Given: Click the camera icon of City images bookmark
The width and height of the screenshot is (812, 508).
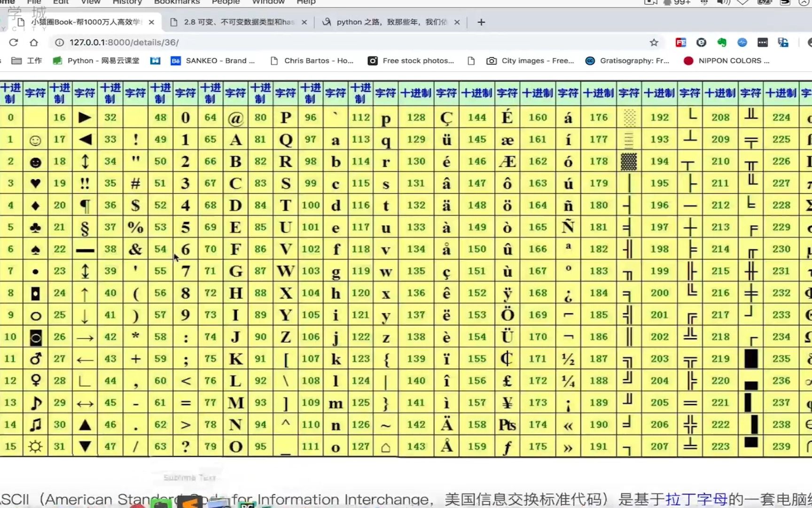Looking at the screenshot, I should [492, 61].
